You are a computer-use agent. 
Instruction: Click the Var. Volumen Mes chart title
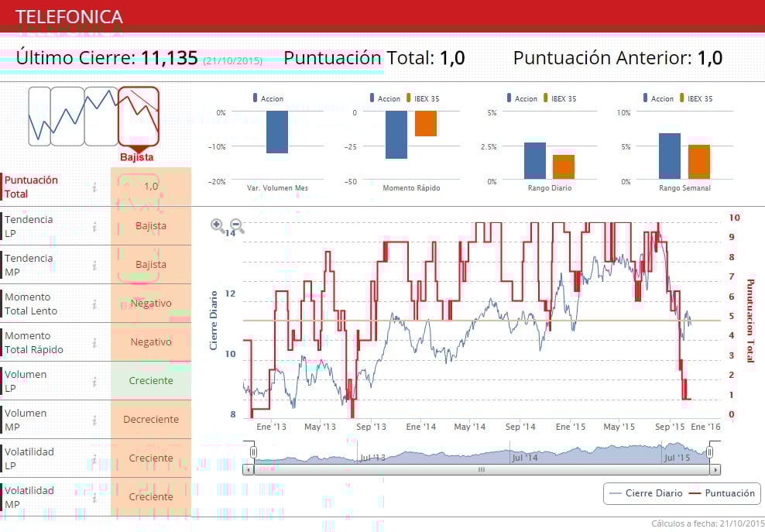click(278, 188)
